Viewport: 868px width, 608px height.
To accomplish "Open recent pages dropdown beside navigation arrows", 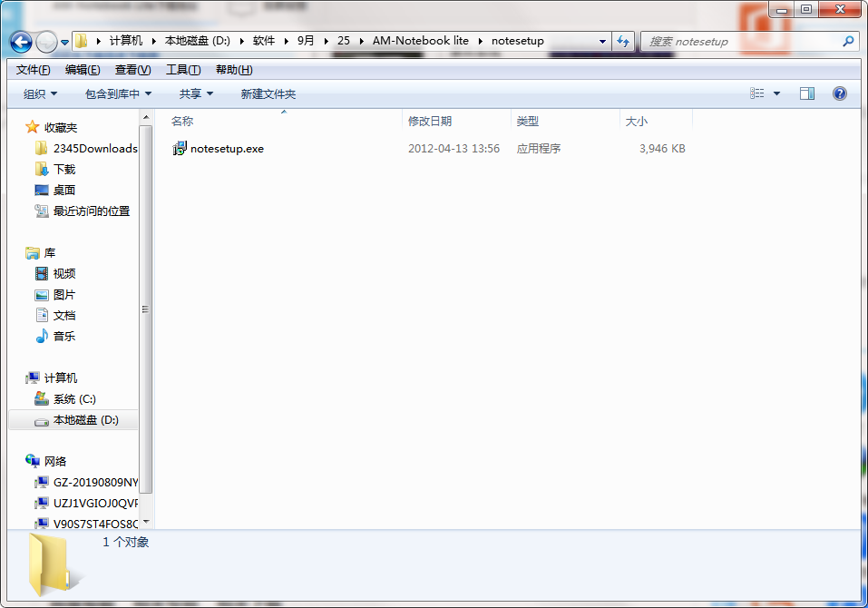I will [64, 42].
